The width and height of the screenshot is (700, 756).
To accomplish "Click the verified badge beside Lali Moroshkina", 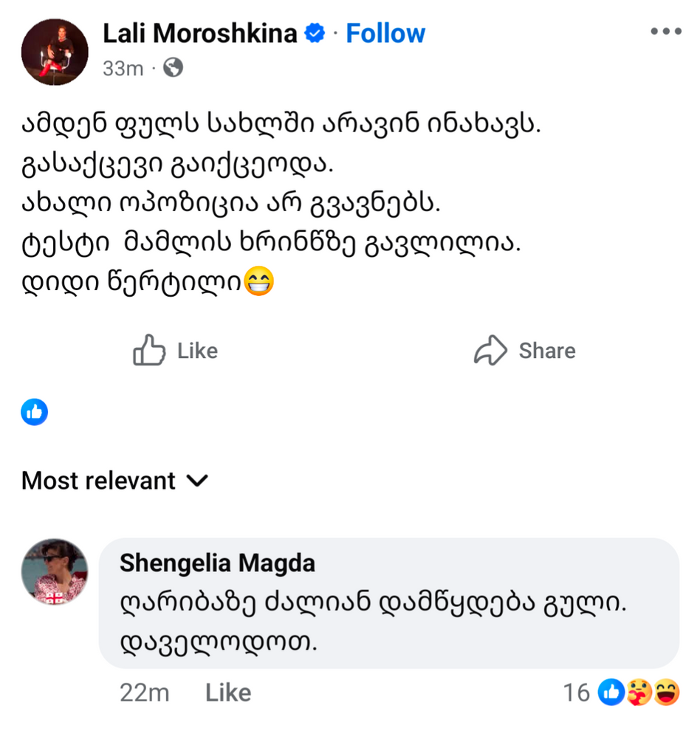I will coord(316,33).
